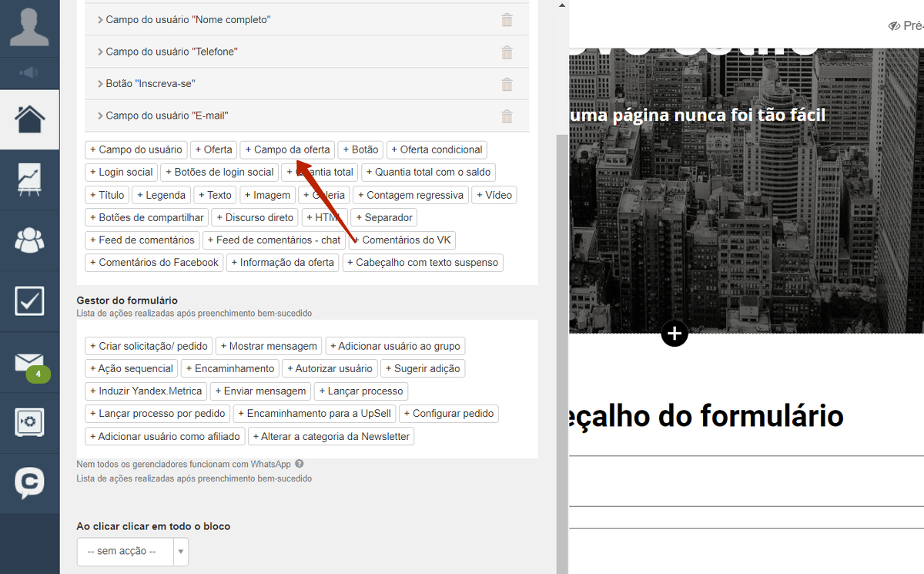Screen dimensions: 924x574
Task: Open the safe settings sidebar icon
Action: pyautogui.click(x=29, y=421)
